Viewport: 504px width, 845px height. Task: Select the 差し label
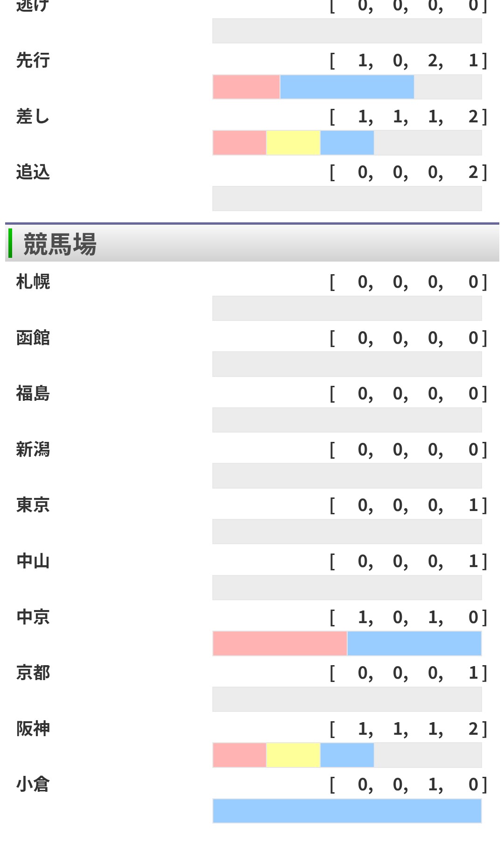pos(33,116)
